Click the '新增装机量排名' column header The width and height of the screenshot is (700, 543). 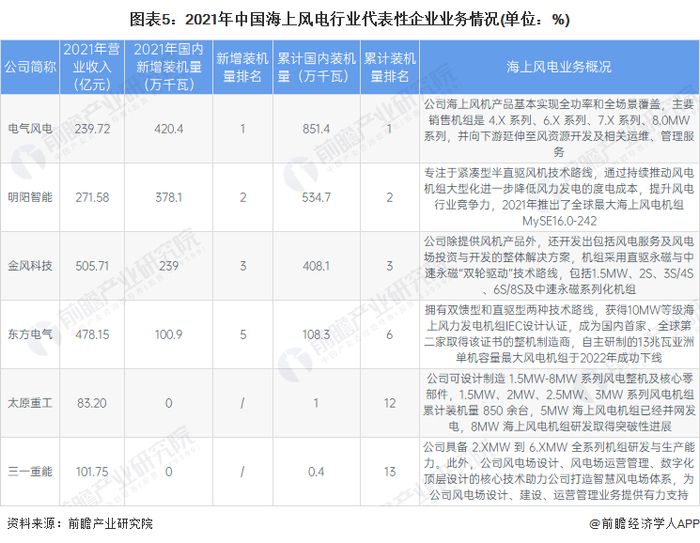[x=242, y=67]
